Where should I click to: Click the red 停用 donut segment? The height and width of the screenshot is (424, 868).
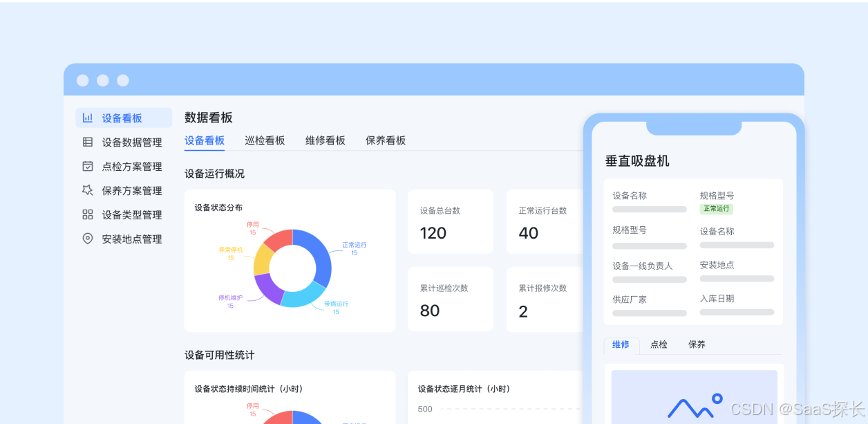point(279,239)
